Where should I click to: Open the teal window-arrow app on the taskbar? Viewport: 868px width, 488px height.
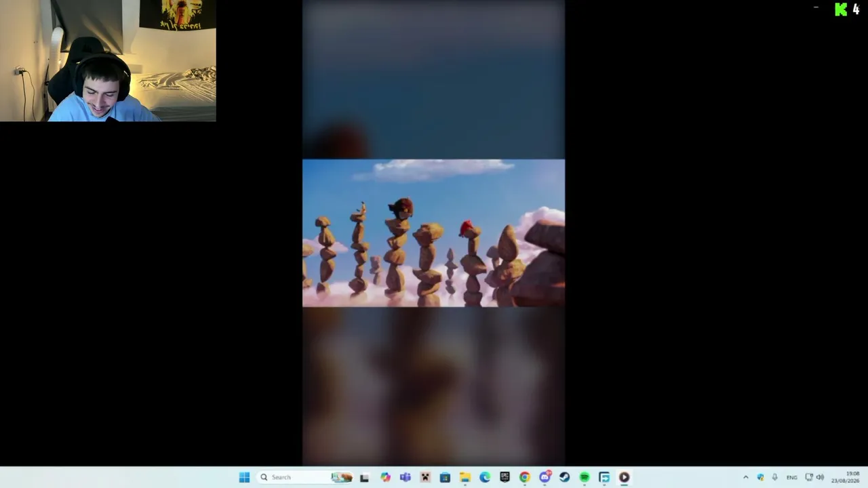click(604, 477)
